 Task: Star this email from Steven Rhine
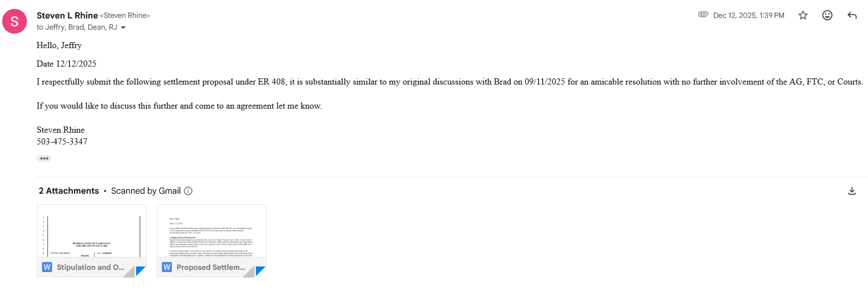(803, 16)
